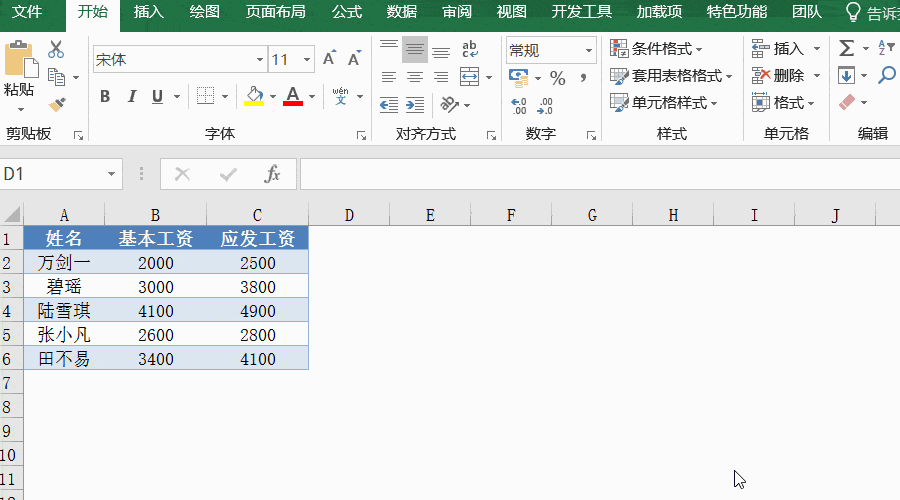
Task: Click the Clear eraser icon
Action: pos(847,102)
